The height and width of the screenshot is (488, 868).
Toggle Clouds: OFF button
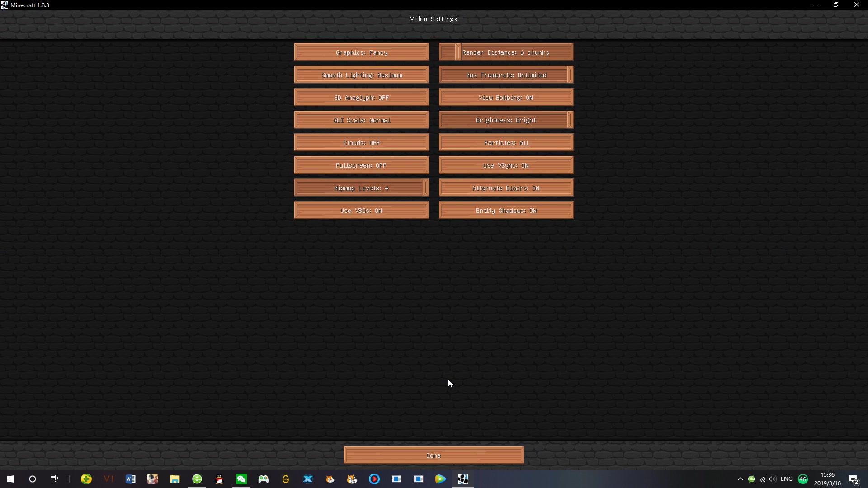pyautogui.click(x=361, y=142)
